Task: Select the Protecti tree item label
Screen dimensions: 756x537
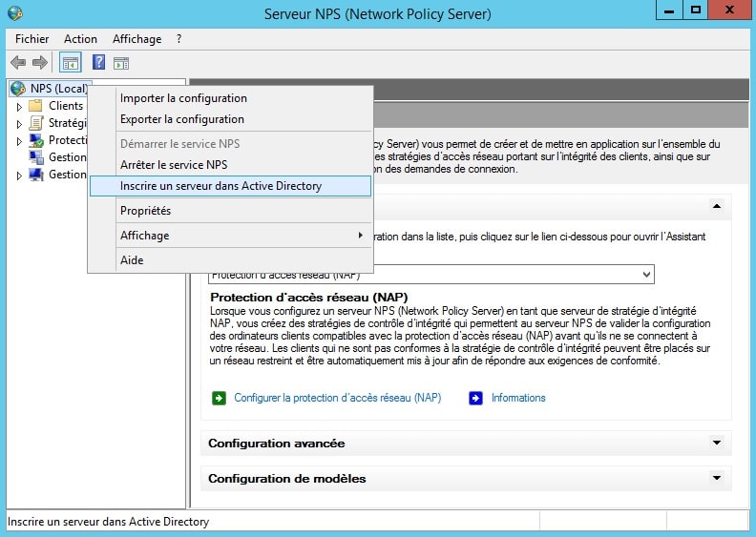Action: point(68,140)
